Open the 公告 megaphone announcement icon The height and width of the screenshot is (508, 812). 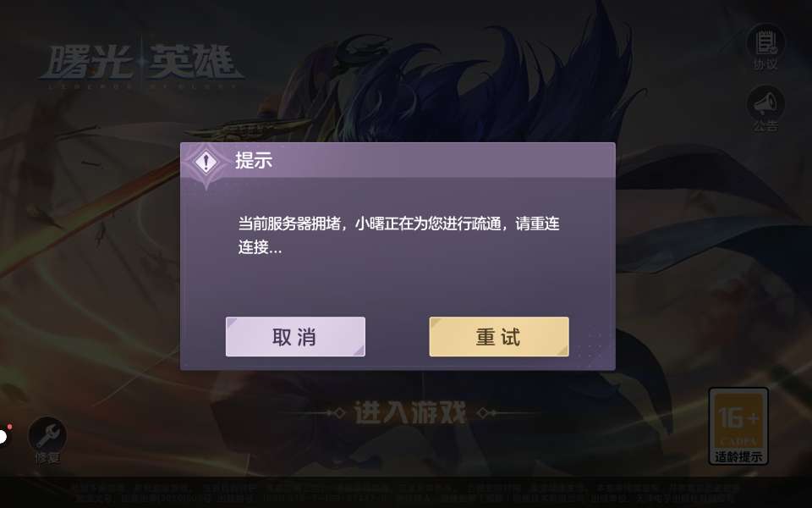click(765, 103)
